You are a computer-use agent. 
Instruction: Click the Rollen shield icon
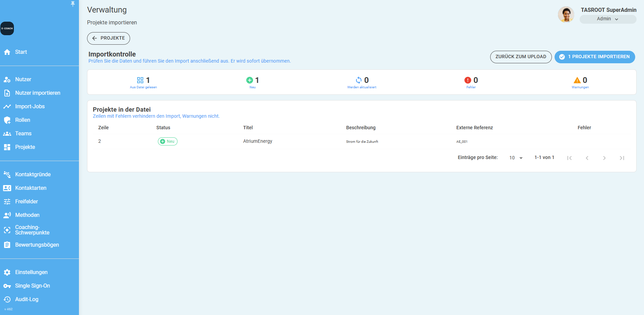pyautogui.click(x=7, y=120)
